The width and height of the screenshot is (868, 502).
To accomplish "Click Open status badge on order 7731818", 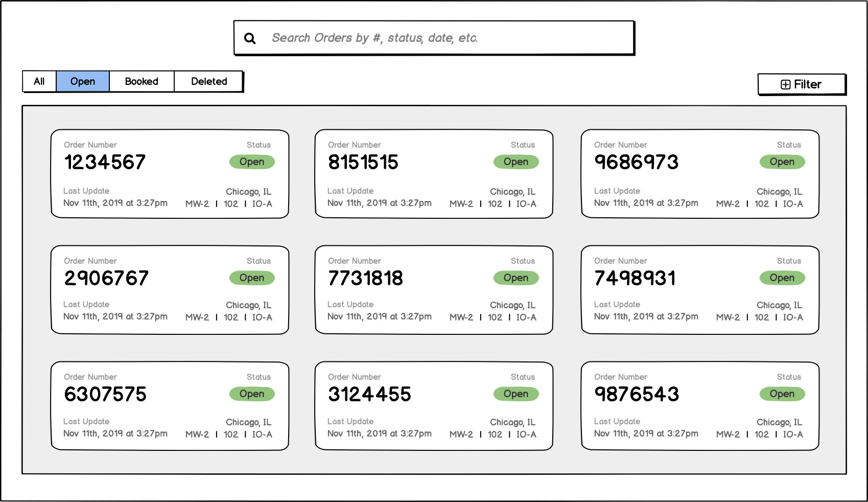I will click(x=516, y=278).
